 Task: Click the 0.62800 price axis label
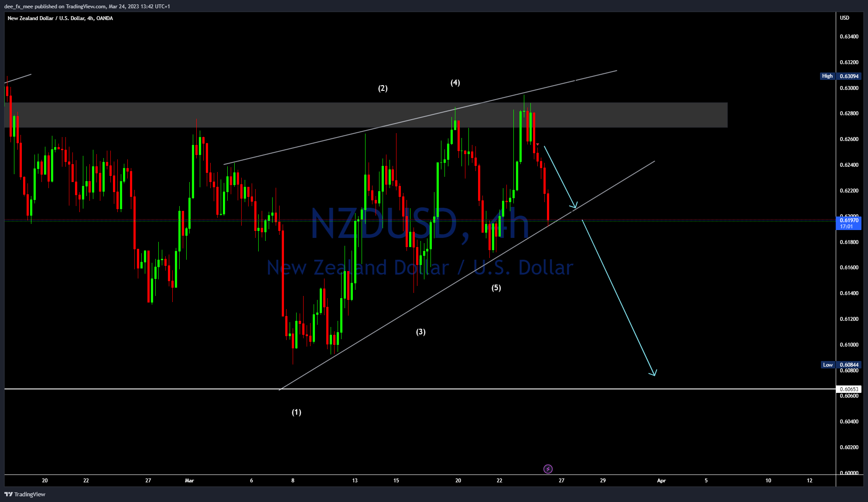tap(849, 113)
